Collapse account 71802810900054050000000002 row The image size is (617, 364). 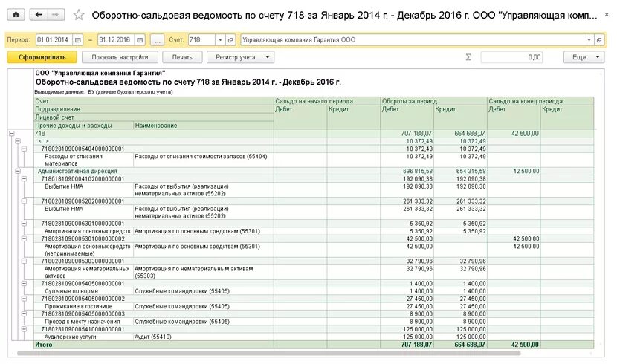pos(24,299)
